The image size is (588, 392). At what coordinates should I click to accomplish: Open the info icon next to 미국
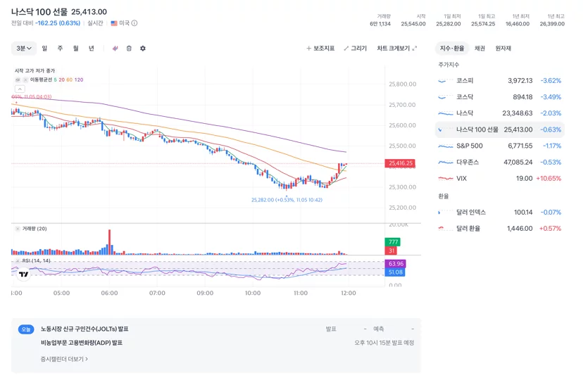[x=135, y=23]
